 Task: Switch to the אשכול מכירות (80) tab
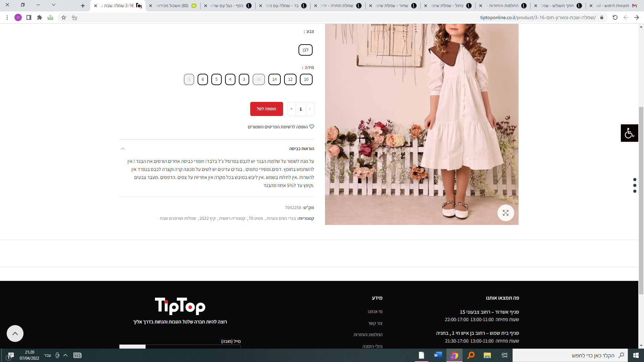(x=173, y=6)
